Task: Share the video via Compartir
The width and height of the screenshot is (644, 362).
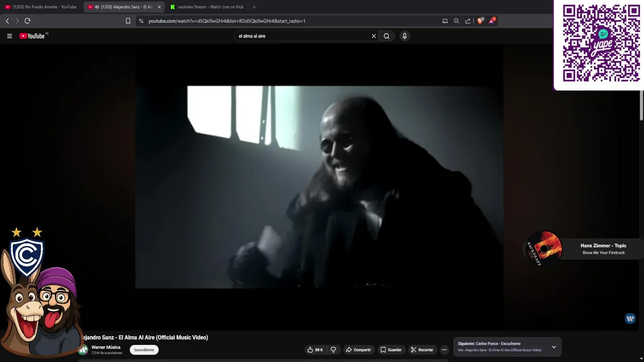Action: (x=358, y=350)
